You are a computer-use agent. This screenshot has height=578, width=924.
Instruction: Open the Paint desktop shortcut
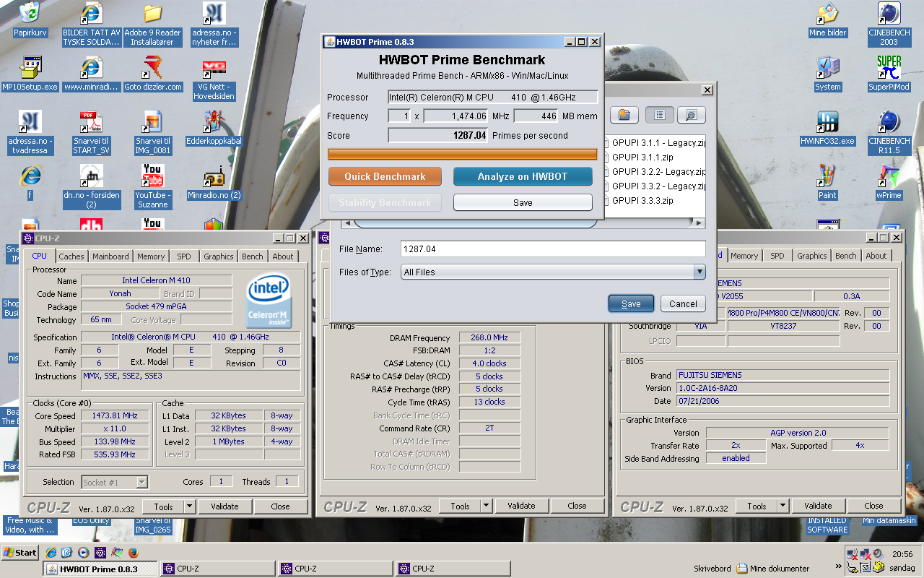[827, 183]
